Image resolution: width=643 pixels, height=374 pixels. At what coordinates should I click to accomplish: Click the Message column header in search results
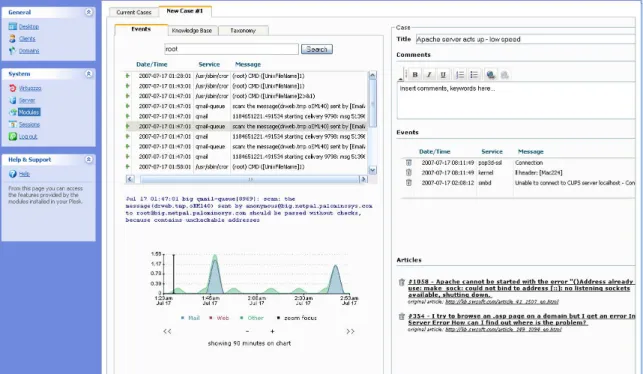248,64
